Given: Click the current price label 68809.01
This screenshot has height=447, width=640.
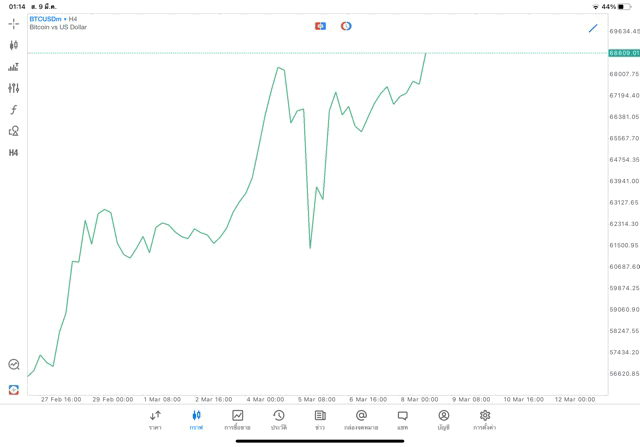Looking at the screenshot, I should tap(623, 53).
